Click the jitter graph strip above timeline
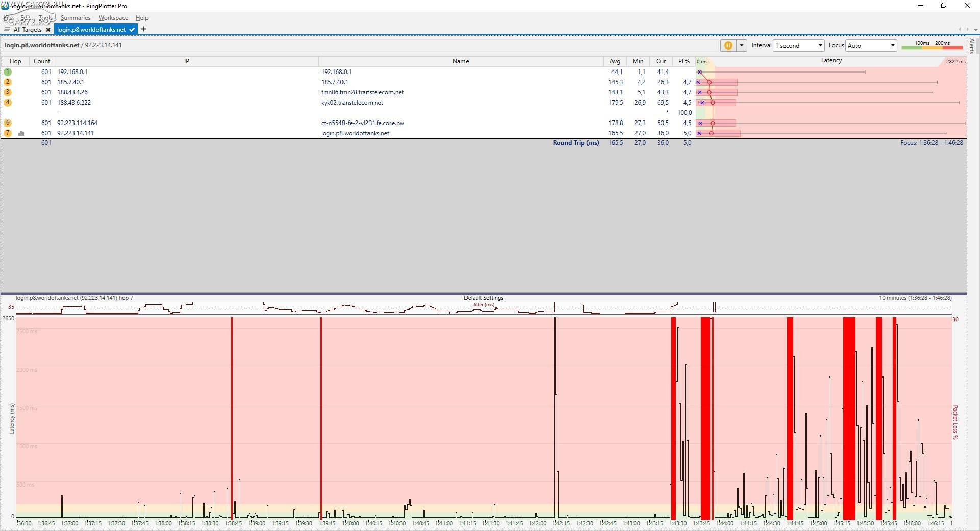 click(483, 308)
